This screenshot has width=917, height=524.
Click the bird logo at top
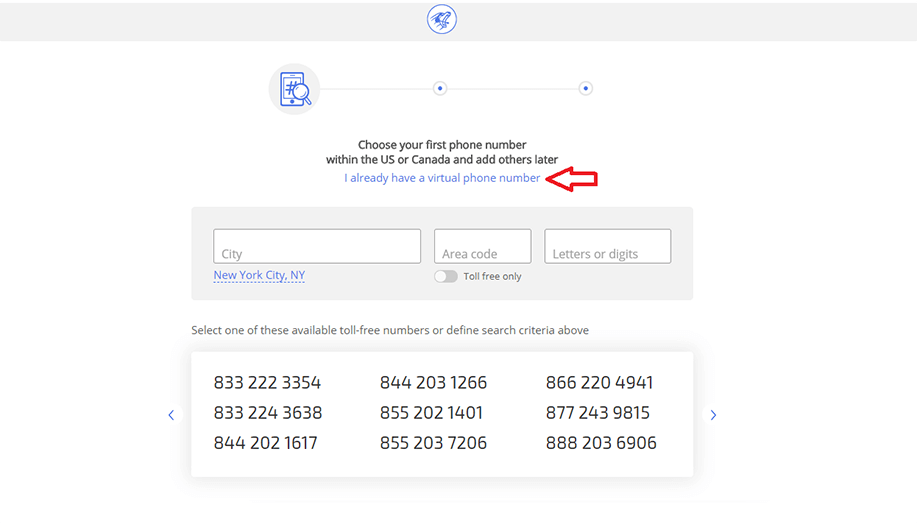coord(442,19)
